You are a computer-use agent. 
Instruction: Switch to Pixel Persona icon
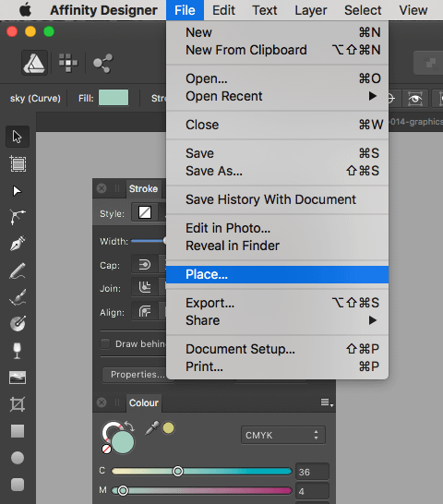(x=68, y=63)
